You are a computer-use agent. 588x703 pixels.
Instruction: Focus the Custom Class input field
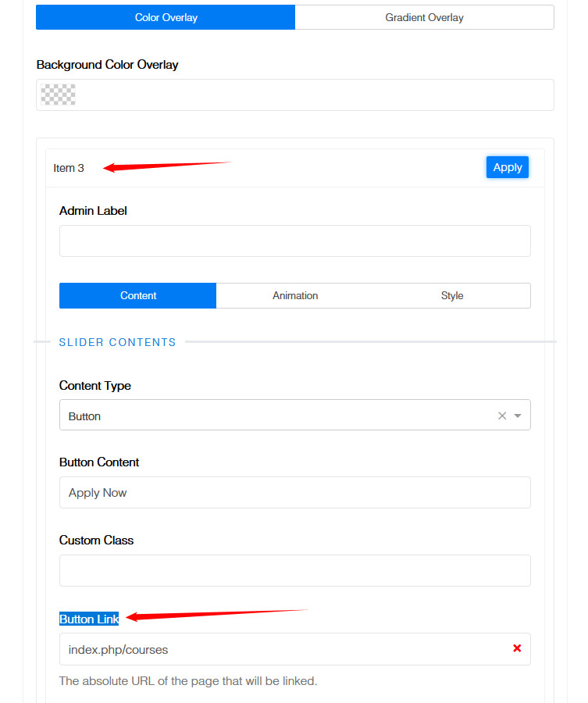pyautogui.click(x=294, y=571)
